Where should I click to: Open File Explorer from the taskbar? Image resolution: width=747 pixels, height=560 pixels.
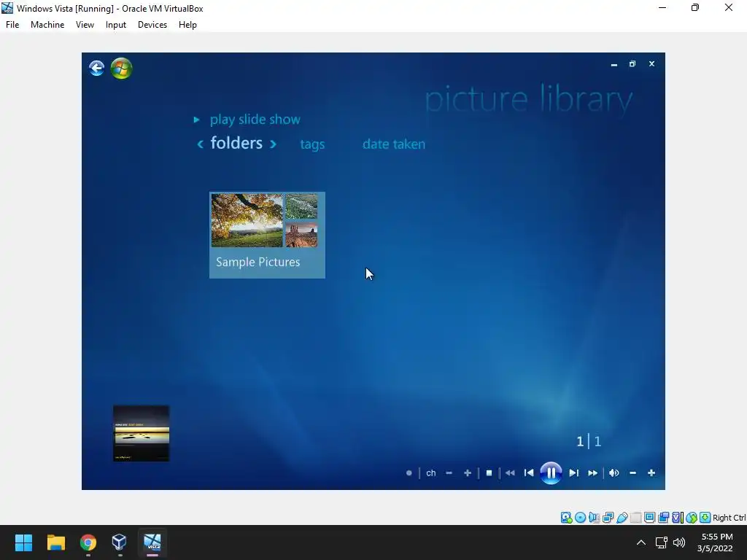[x=55, y=542]
